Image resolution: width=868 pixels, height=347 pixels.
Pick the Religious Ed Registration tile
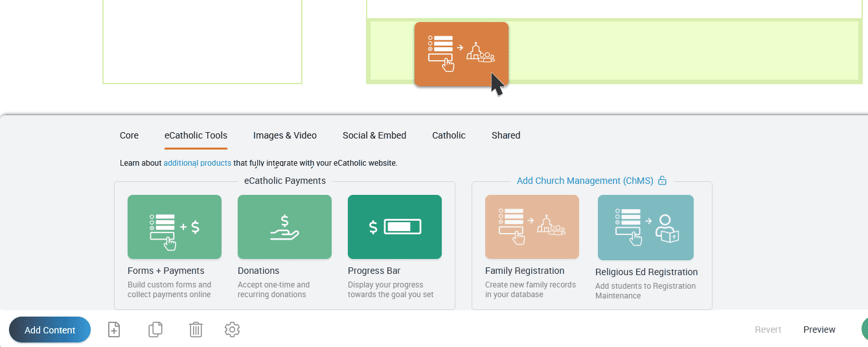(646, 228)
